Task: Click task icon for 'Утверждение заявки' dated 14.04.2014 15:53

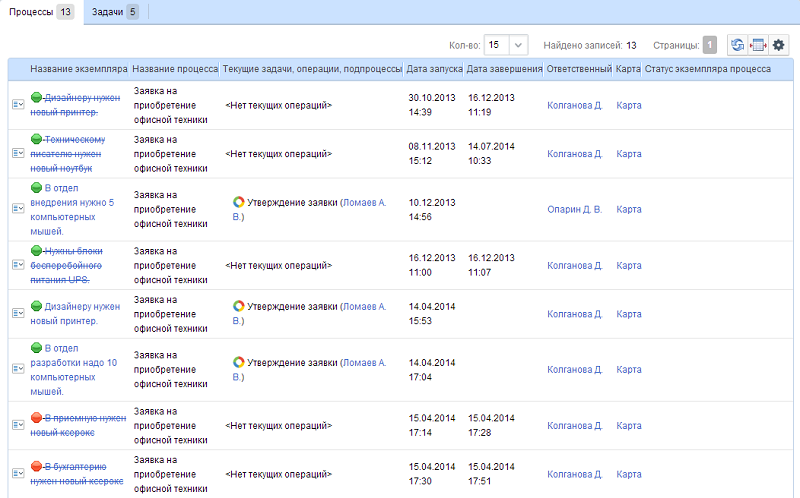Action: point(238,306)
